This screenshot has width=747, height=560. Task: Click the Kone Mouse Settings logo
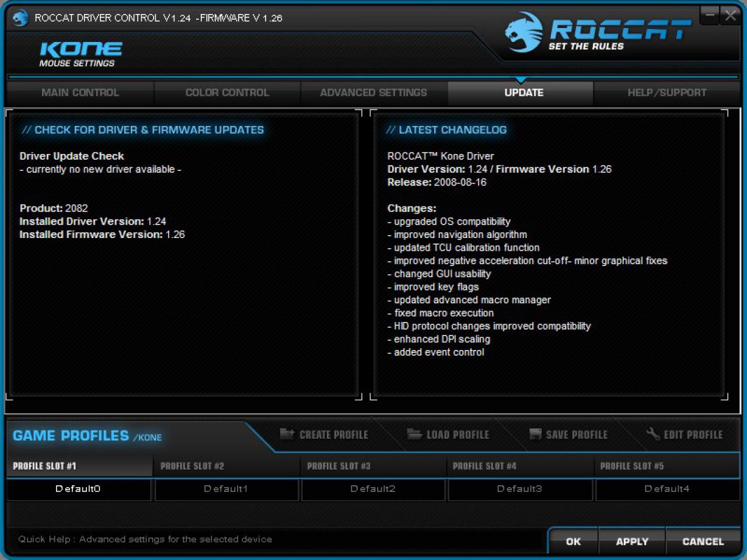point(81,54)
